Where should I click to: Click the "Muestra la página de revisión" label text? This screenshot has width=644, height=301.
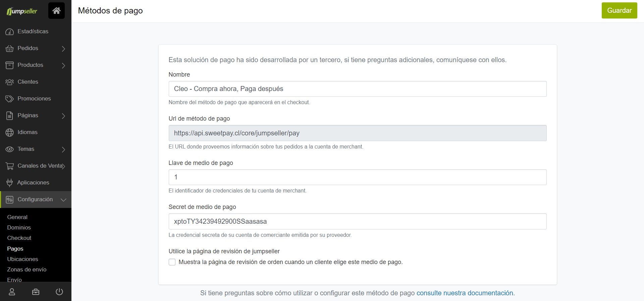coord(290,262)
